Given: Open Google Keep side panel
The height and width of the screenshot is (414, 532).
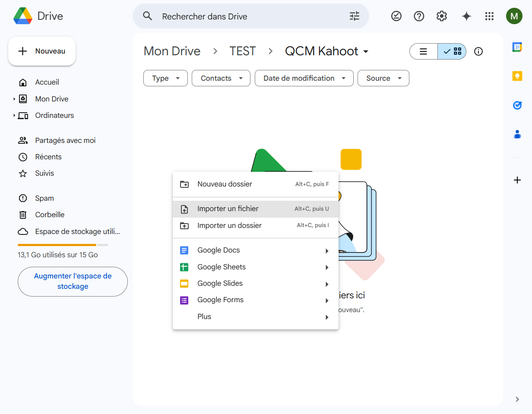Looking at the screenshot, I should tap(517, 76).
